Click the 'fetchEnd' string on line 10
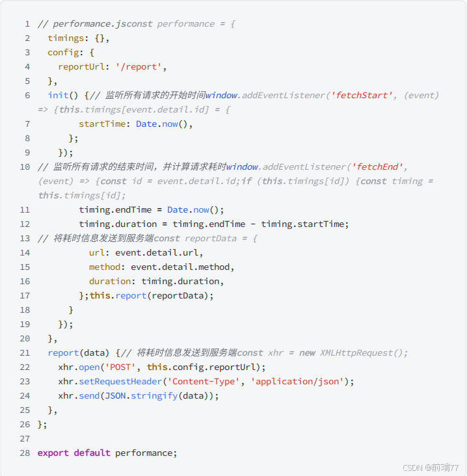 click(377, 166)
